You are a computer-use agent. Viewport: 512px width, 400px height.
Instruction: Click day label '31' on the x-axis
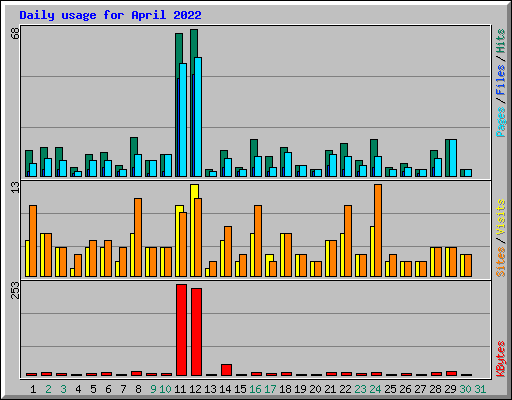pyautogui.click(x=480, y=389)
